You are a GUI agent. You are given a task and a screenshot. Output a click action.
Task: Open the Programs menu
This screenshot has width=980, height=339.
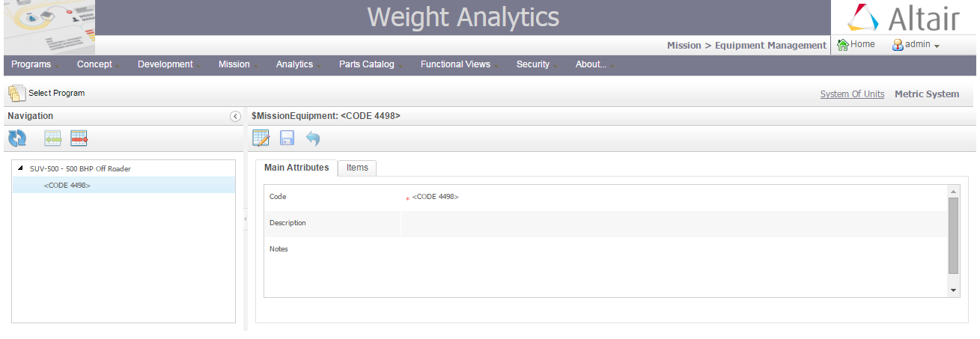(x=35, y=64)
